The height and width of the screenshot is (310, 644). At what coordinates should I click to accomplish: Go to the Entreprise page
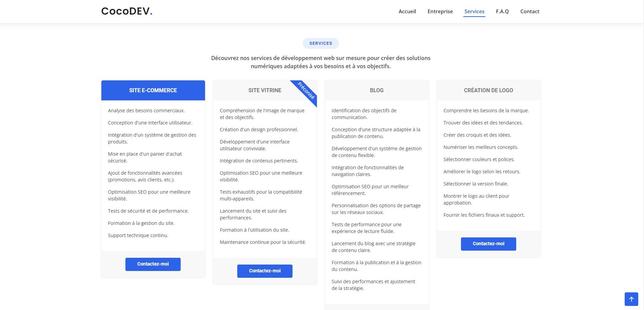[440, 12]
